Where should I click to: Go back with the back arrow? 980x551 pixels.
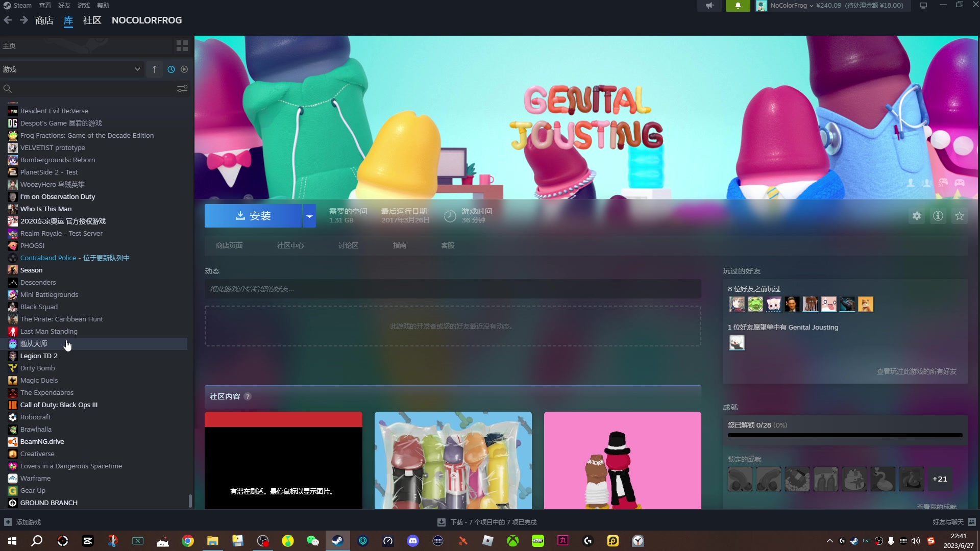coord(8,20)
